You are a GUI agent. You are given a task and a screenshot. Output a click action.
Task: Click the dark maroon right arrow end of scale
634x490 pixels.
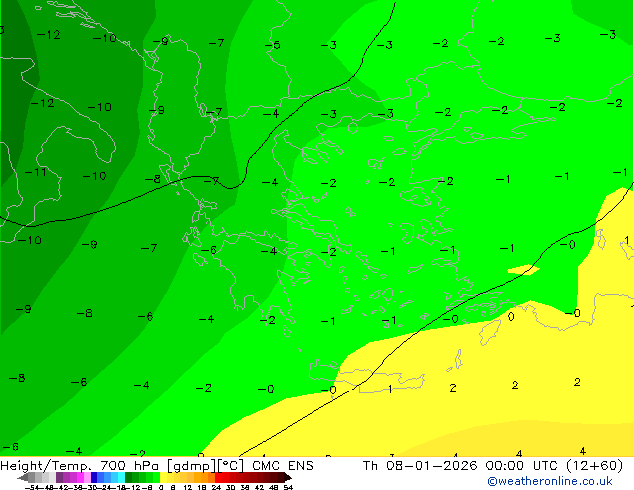288,477
